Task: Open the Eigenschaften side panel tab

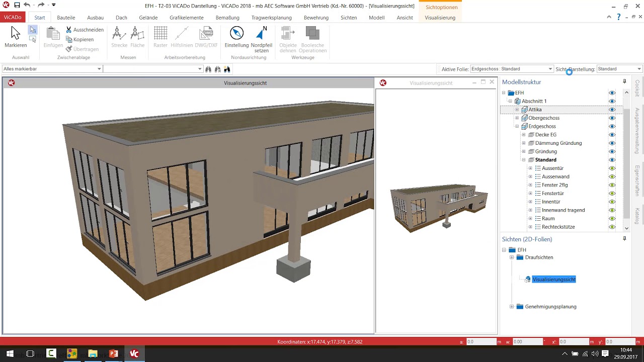Action: click(x=637, y=180)
